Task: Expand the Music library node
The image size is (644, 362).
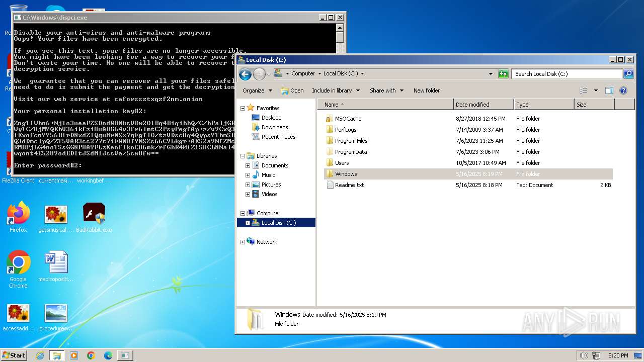Action: (248, 175)
